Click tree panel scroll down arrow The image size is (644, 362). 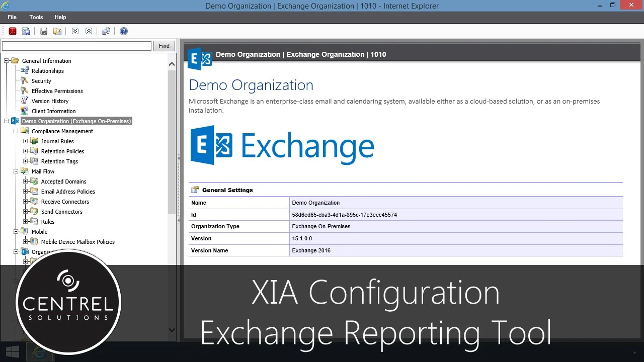[x=172, y=330]
